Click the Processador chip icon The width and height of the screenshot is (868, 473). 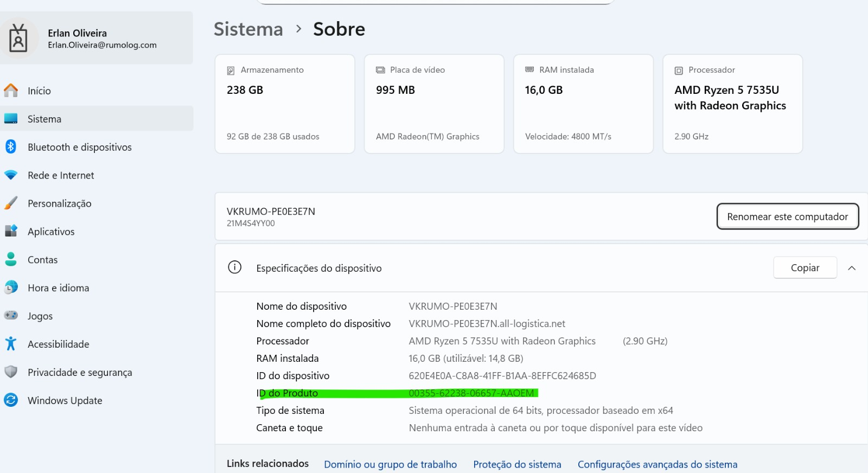pyautogui.click(x=679, y=71)
